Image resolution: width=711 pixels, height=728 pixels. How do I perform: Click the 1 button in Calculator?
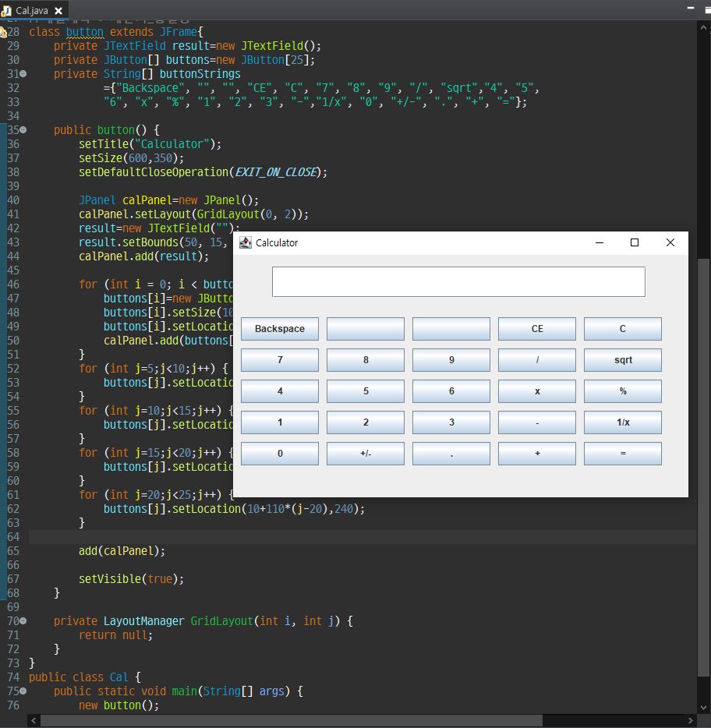coord(280,422)
